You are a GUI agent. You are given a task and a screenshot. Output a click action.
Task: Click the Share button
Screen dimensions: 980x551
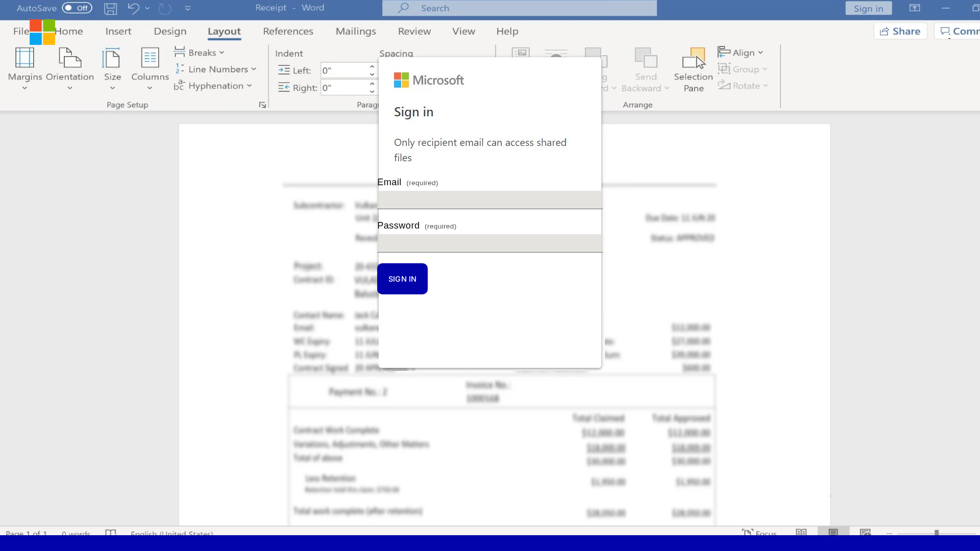click(x=900, y=31)
